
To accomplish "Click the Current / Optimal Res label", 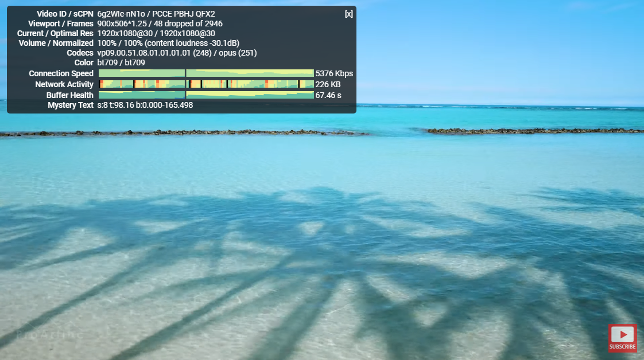I will (x=56, y=34).
